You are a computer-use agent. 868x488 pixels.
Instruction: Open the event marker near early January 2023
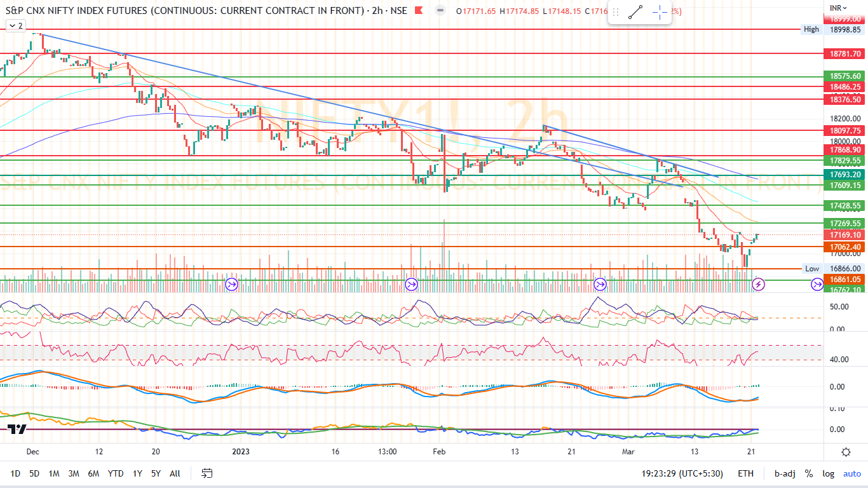click(232, 284)
